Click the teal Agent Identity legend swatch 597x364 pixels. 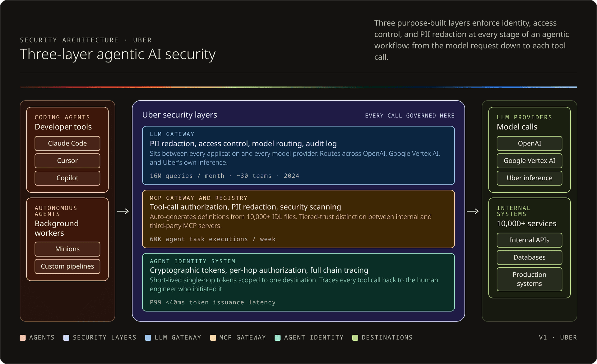[278, 338]
